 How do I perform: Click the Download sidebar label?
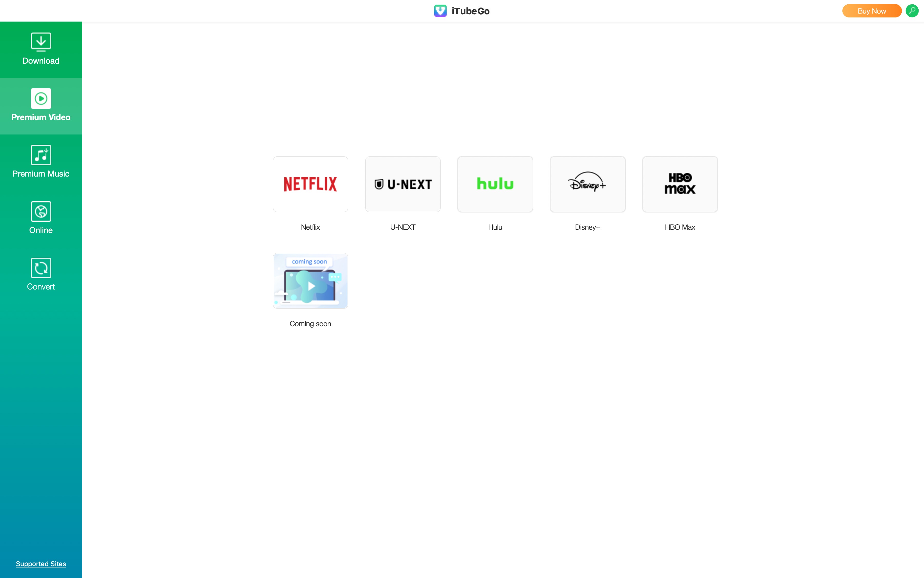click(41, 61)
